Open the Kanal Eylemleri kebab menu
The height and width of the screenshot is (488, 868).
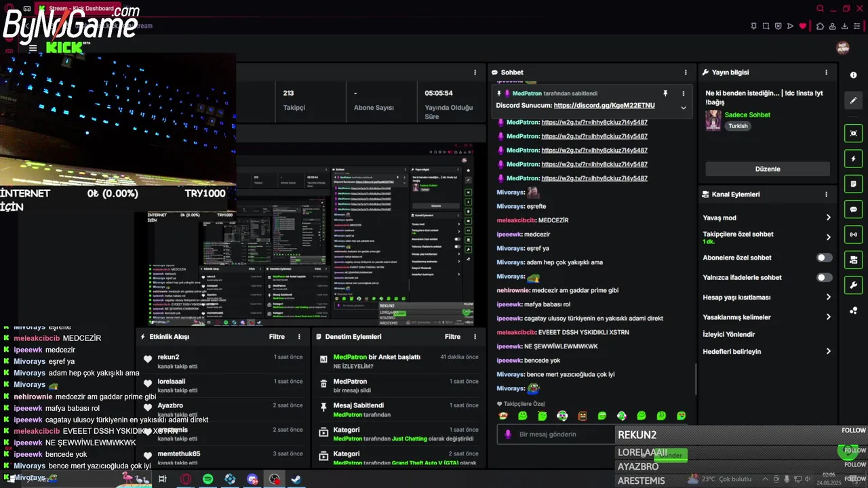(826, 195)
